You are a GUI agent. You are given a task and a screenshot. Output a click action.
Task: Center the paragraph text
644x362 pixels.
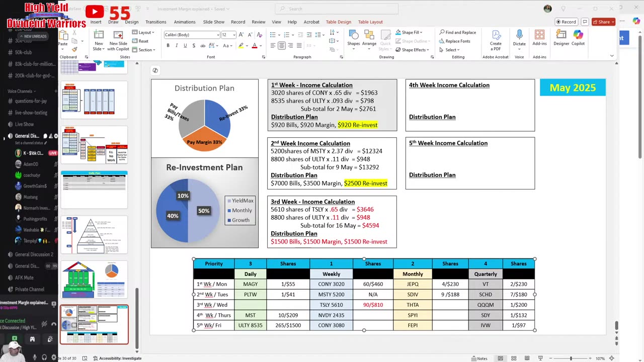click(x=281, y=46)
